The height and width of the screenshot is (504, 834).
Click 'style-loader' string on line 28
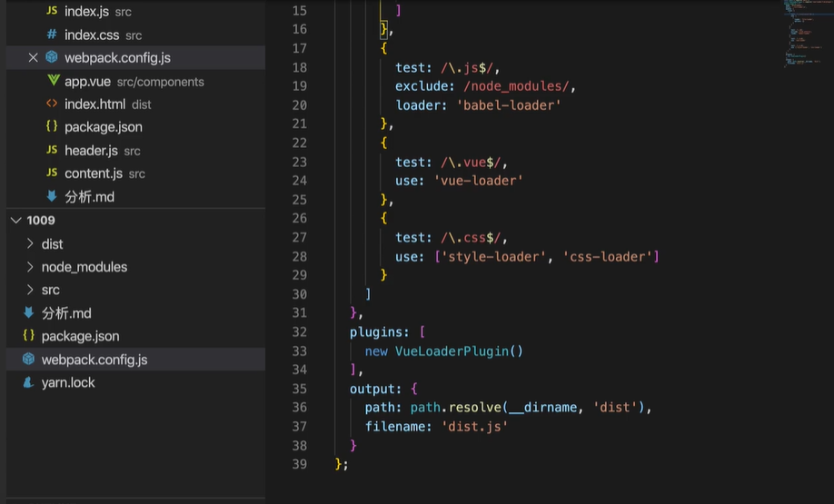(493, 257)
